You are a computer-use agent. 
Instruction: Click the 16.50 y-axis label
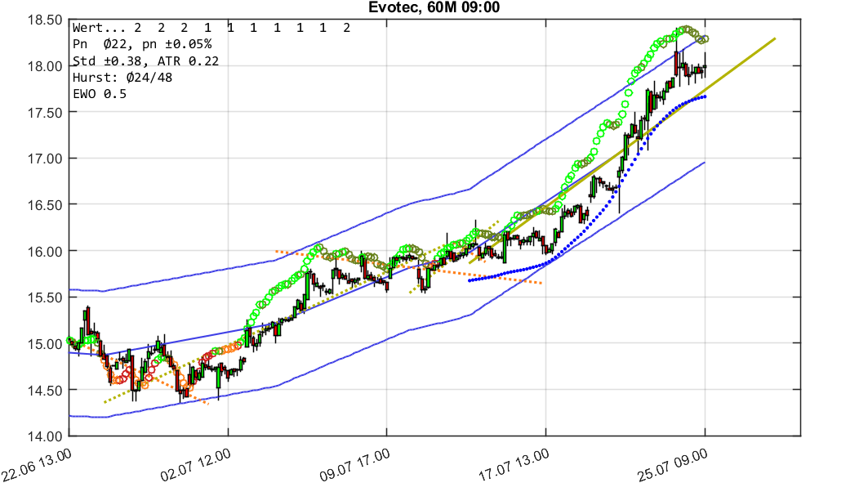pyautogui.click(x=45, y=205)
